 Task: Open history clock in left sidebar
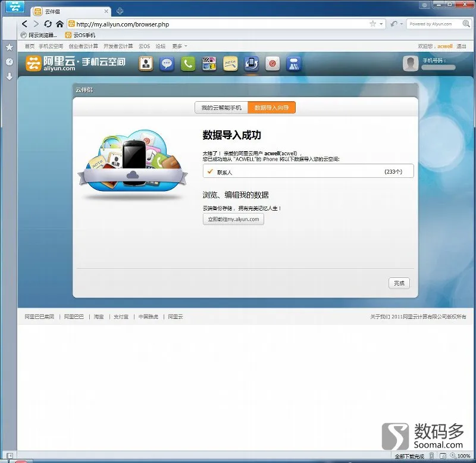[10, 62]
